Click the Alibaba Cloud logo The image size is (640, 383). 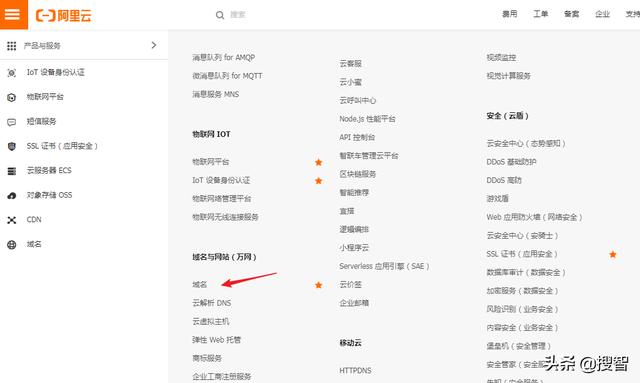point(64,16)
